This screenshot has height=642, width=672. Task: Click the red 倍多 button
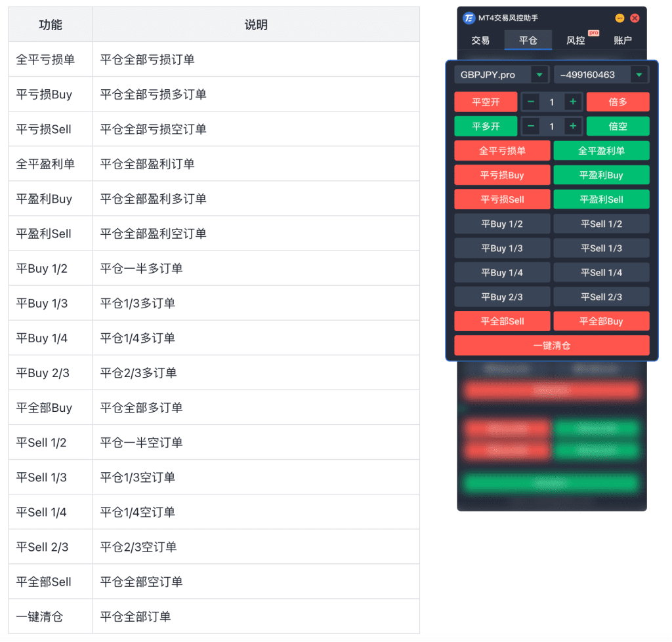[x=618, y=102]
